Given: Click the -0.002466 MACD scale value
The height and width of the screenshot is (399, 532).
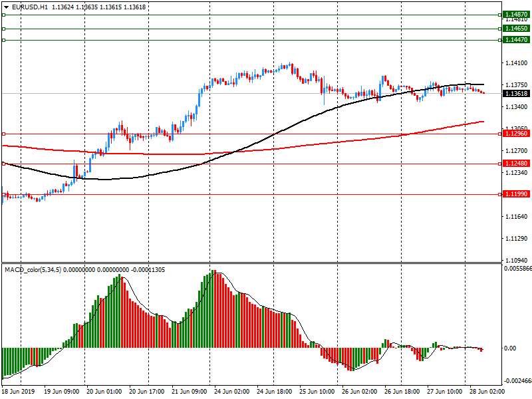Looking at the screenshot, I should tap(518, 380).
